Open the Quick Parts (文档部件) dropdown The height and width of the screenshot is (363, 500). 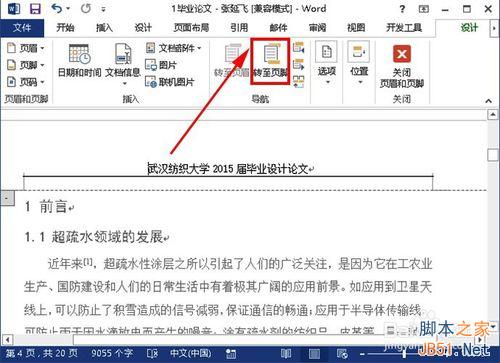[x=173, y=48]
